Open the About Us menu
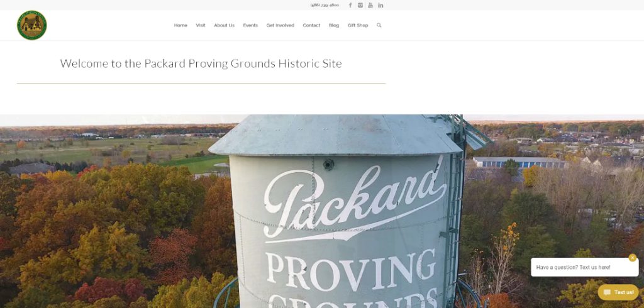The width and height of the screenshot is (644, 308). tap(225, 26)
